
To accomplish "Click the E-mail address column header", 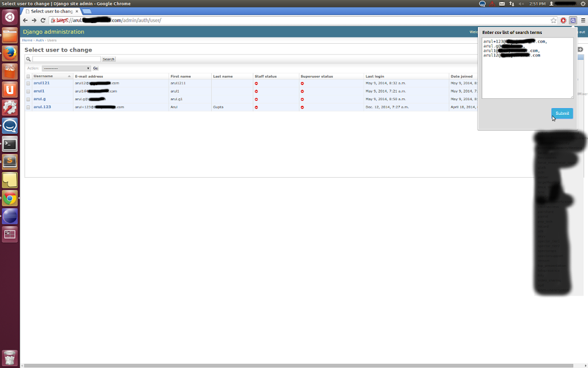I will (x=90, y=76).
